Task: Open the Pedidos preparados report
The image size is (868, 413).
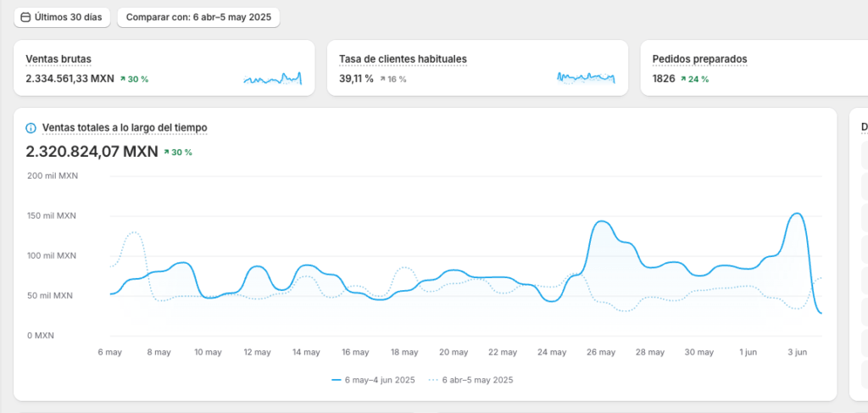Action: click(x=699, y=59)
